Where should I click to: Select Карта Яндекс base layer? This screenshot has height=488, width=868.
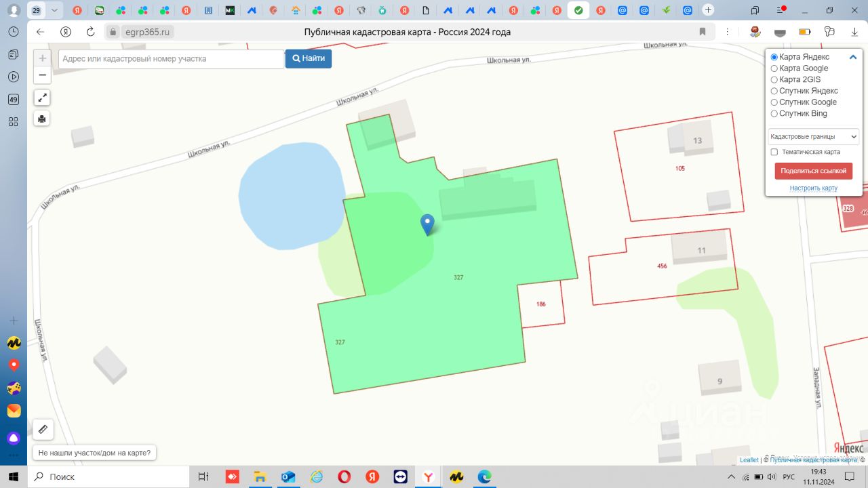[774, 57]
